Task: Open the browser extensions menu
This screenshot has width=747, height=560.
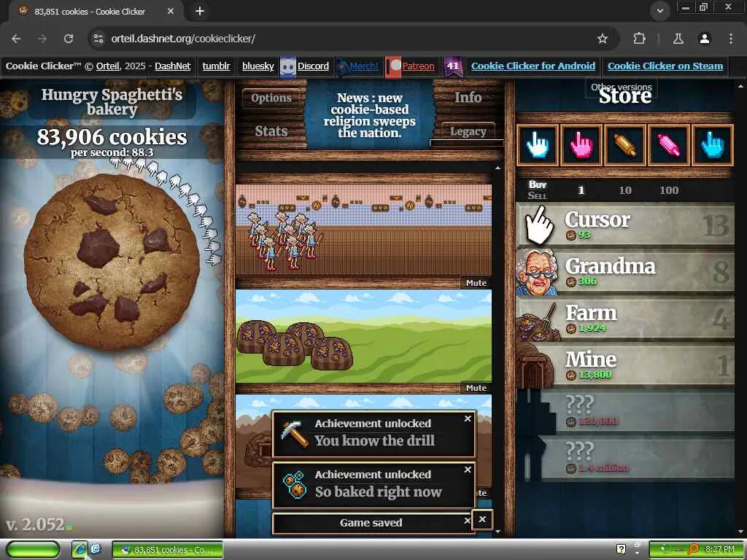Action: (639, 39)
